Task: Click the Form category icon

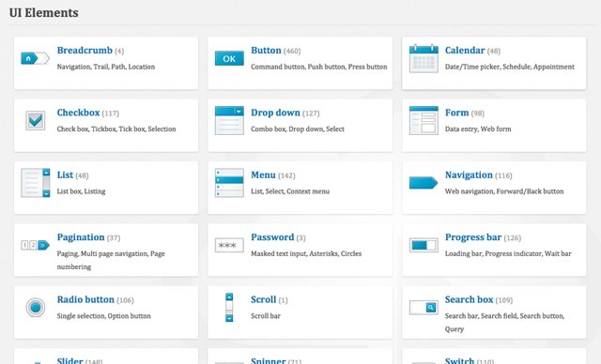Action: tap(424, 121)
